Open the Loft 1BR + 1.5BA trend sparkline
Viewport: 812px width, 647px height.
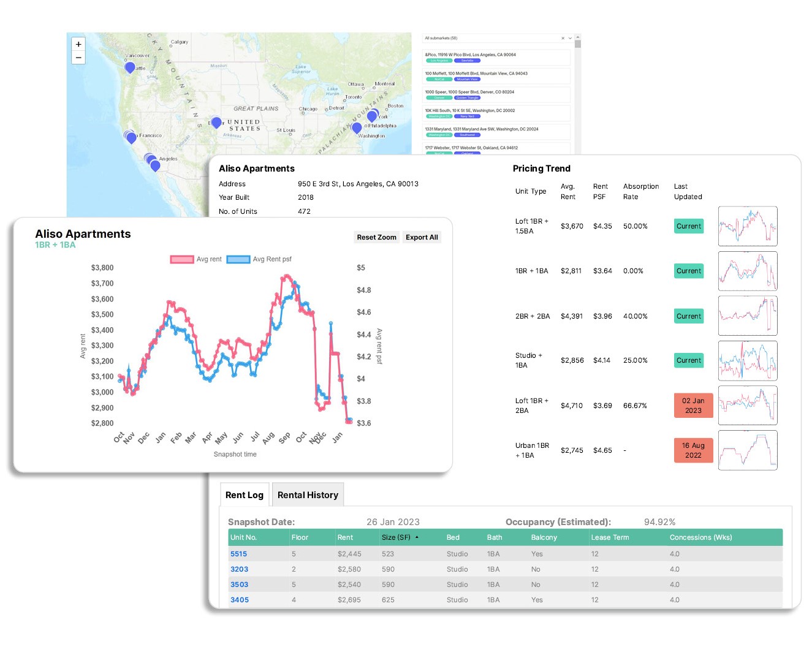click(x=748, y=226)
